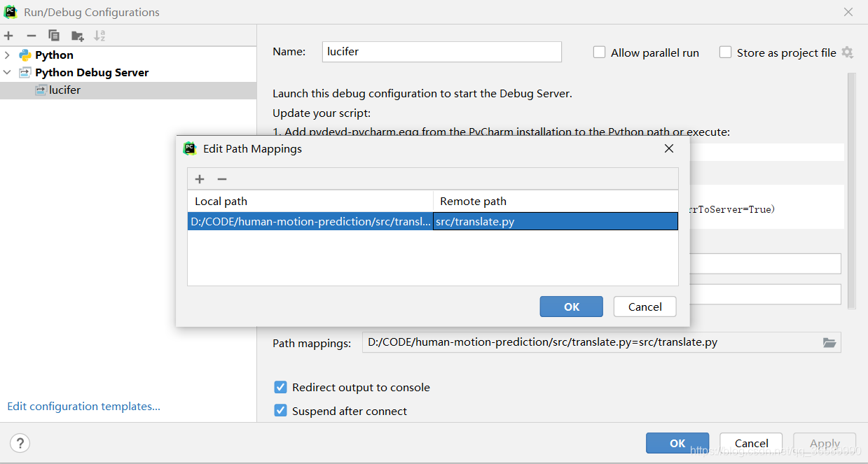The height and width of the screenshot is (464, 868).
Task: Click Python icon in configuration tree
Action: 25,55
